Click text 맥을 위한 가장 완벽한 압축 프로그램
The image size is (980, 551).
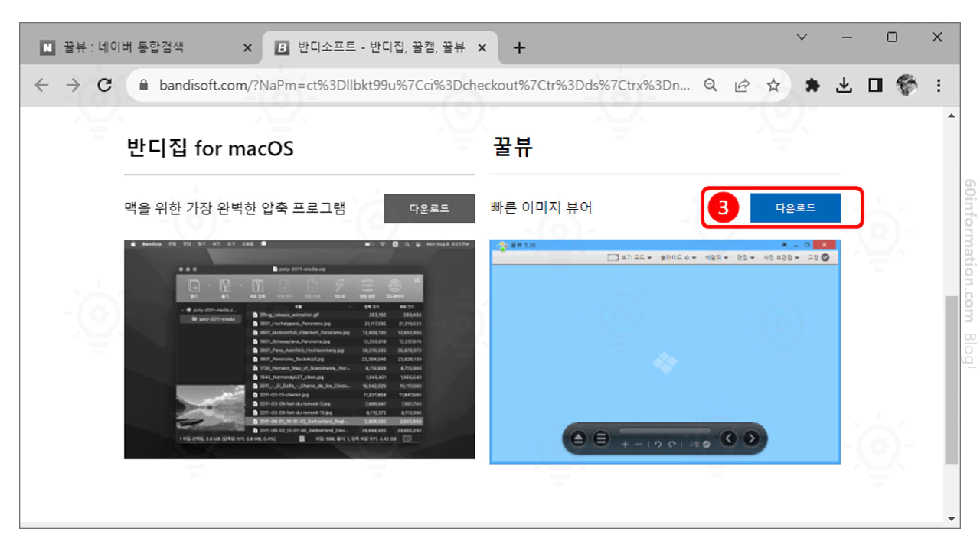coord(235,207)
